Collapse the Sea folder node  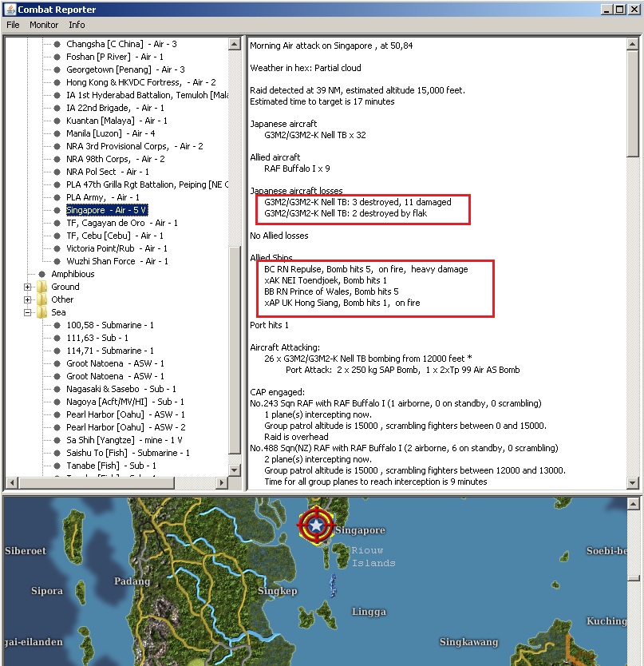(28, 312)
